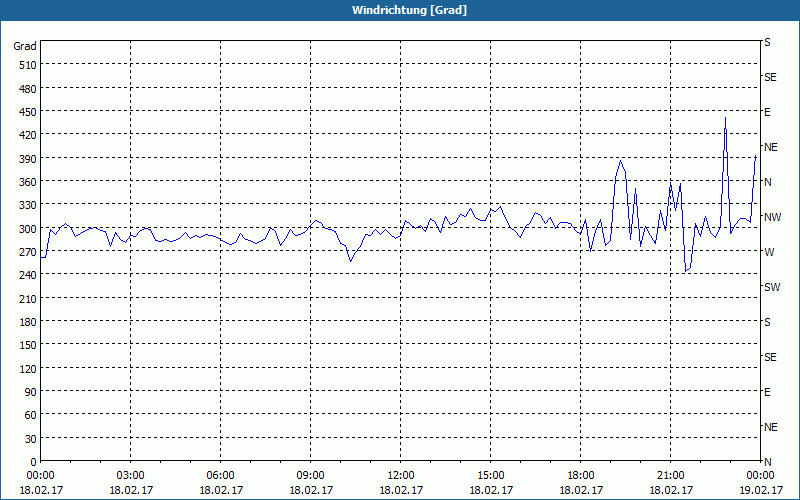This screenshot has width=800, height=500.
Task: Select the W compass label
Action: (x=769, y=252)
